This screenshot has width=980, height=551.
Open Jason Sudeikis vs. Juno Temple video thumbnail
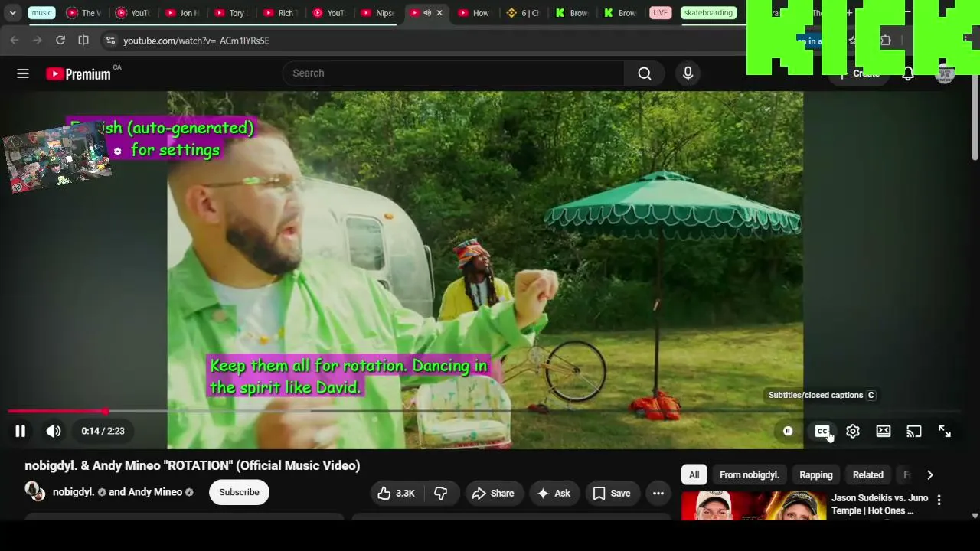753,506
